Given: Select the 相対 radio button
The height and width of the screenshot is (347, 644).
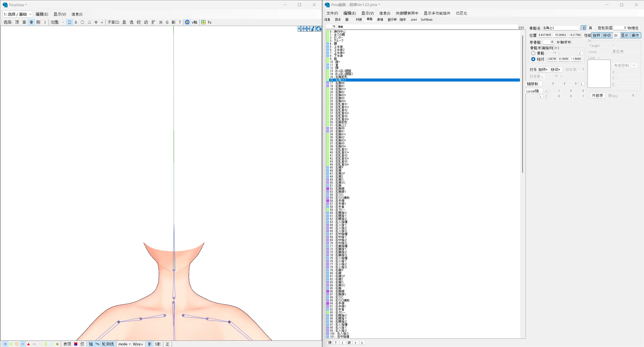Looking at the screenshot, I should tap(533, 59).
